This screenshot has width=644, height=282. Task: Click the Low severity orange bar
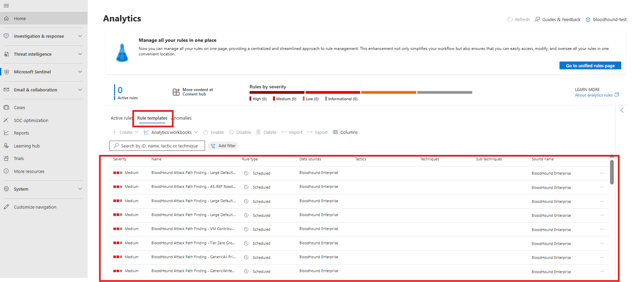tap(389, 92)
